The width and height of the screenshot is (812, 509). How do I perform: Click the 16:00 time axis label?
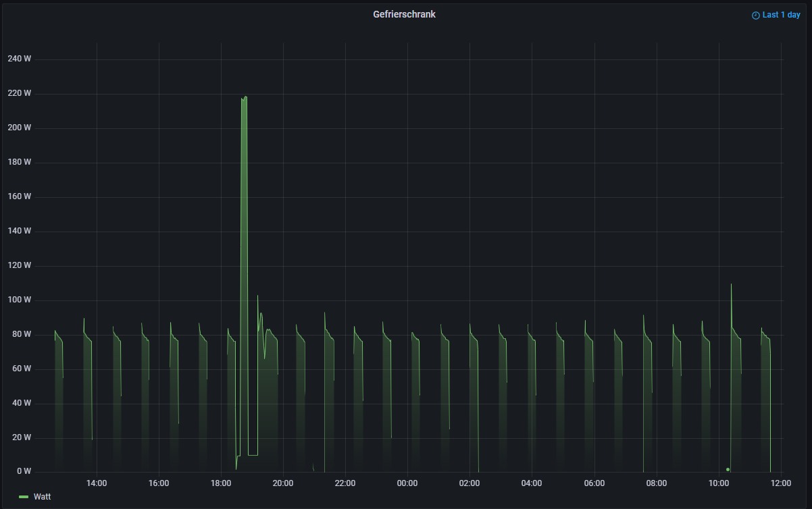159,483
